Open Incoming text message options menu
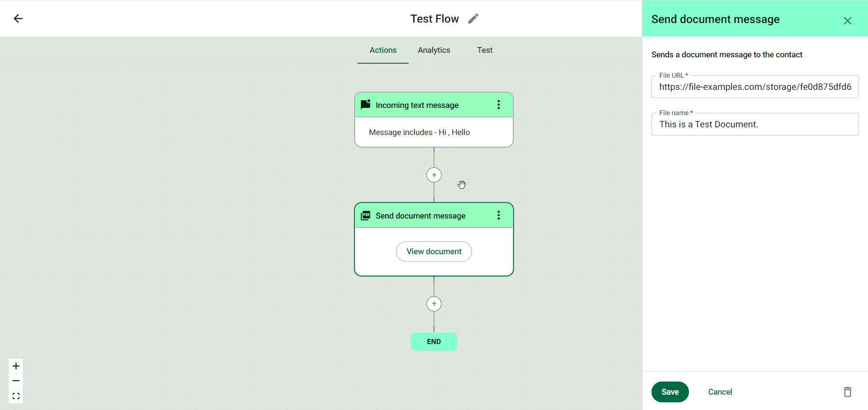The height and width of the screenshot is (410, 868). [x=499, y=105]
